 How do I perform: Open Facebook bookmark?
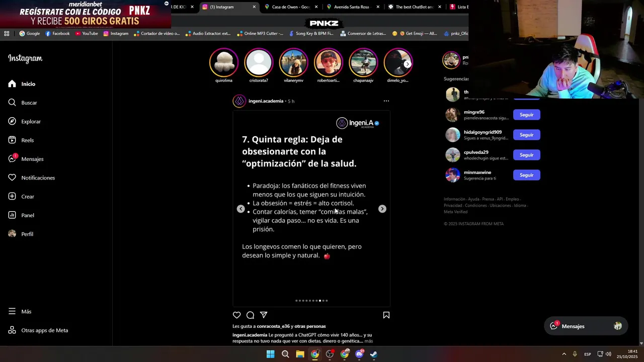[57, 34]
